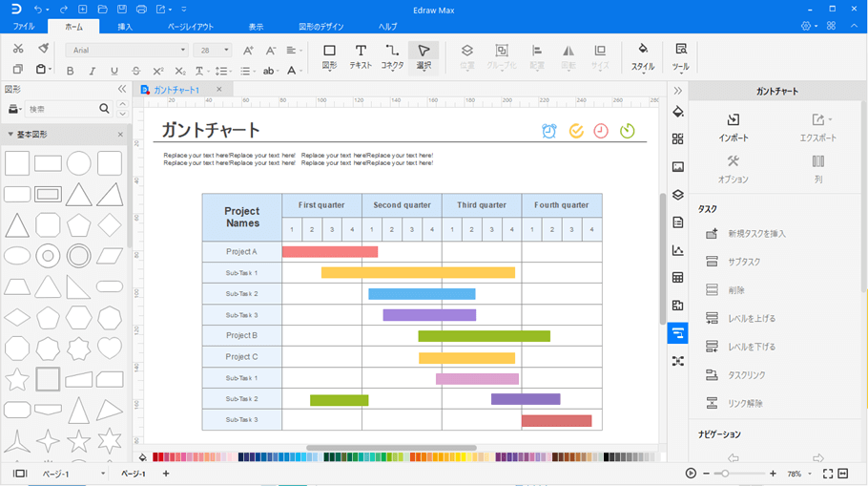The width and height of the screenshot is (868, 486).
Task: Select the Connector tool in the ribbon
Action: [392, 55]
